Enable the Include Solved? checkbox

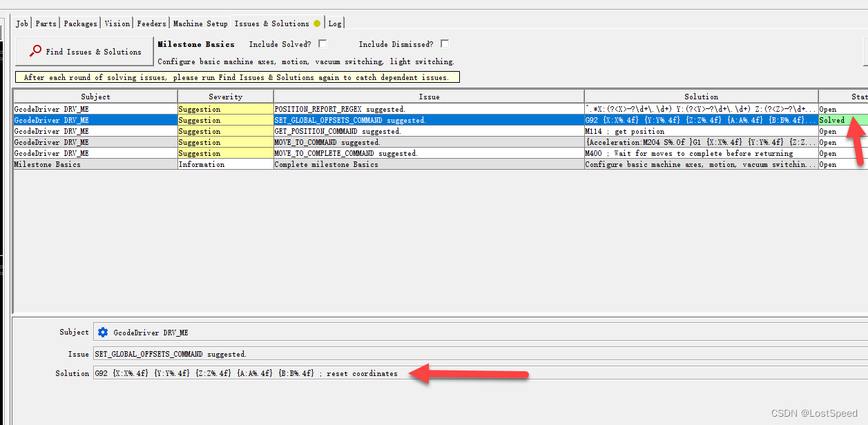(x=322, y=43)
